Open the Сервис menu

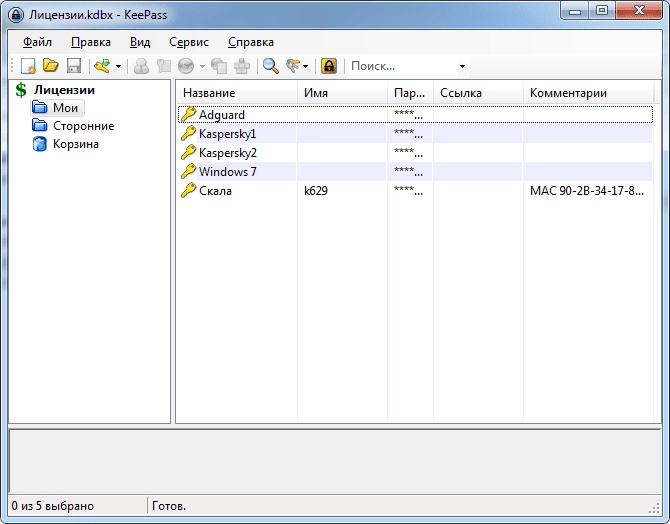click(189, 42)
